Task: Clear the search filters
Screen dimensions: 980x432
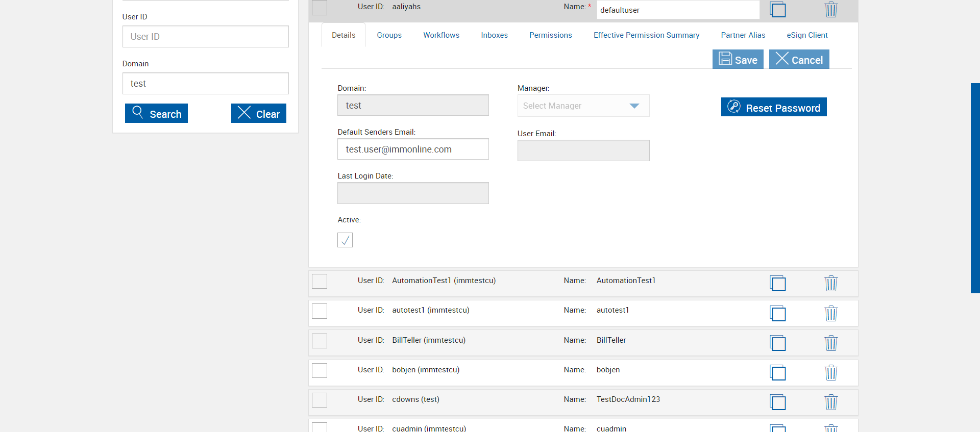Action: click(258, 113)
